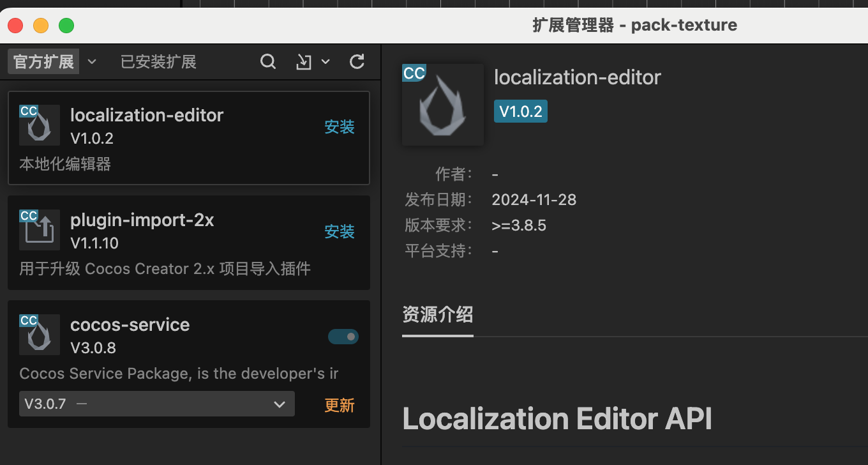Click the plugin-import-2x extension icon
This screenshot has height=465, width=868.
[40, 230]
